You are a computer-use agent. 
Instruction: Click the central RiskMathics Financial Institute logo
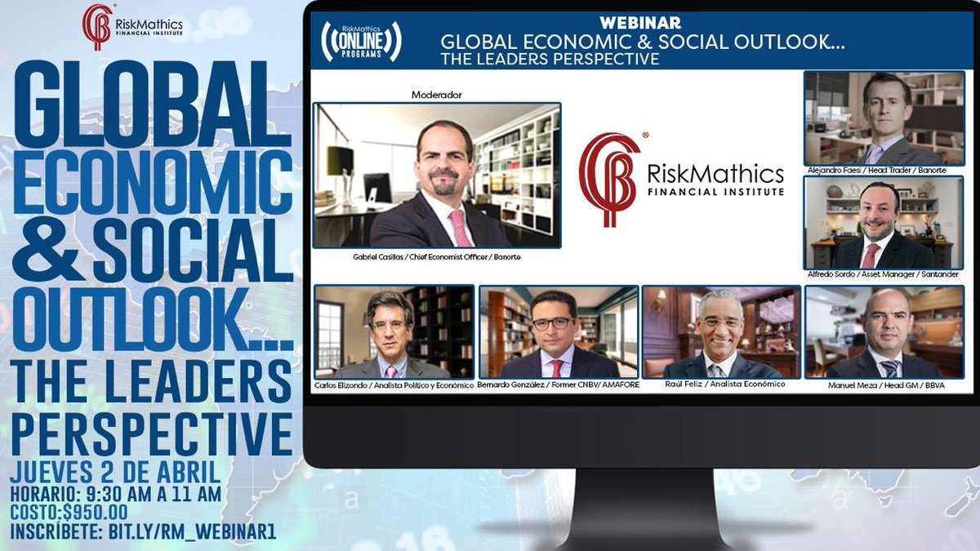click(681, 180)
